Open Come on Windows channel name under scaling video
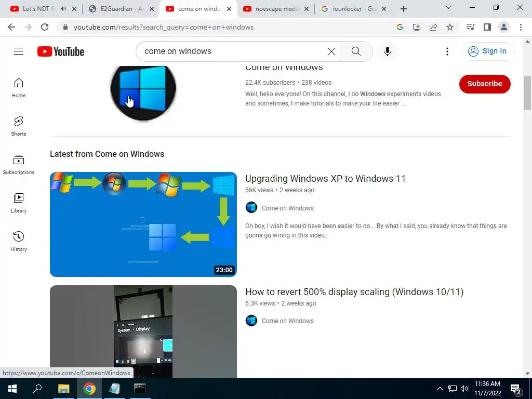The image size is (532, 399). [x=287, y=321]
